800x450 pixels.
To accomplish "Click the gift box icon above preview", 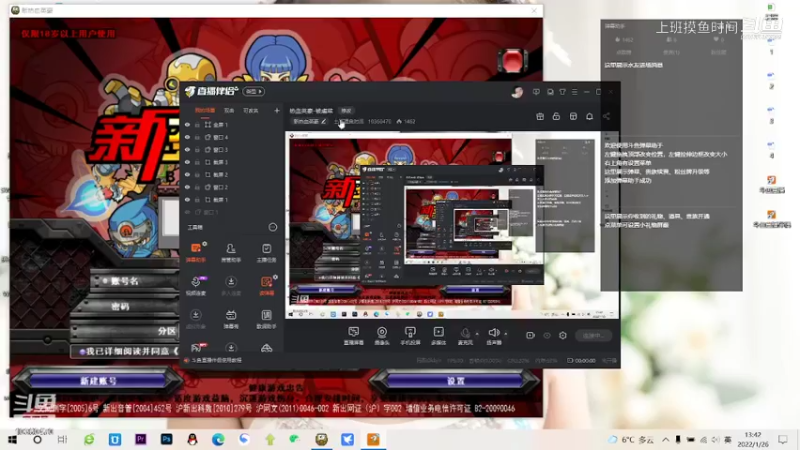I will tap(540, 116).
